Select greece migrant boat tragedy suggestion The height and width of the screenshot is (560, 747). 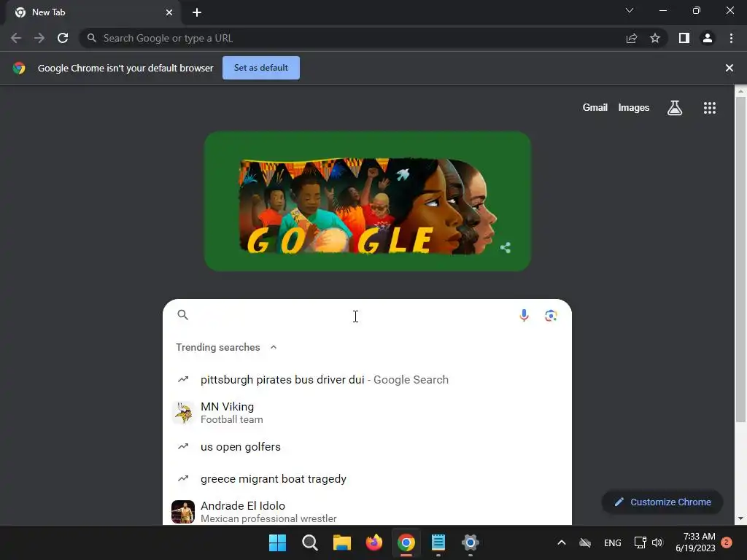pyautogui.click(x=368, y=478)
